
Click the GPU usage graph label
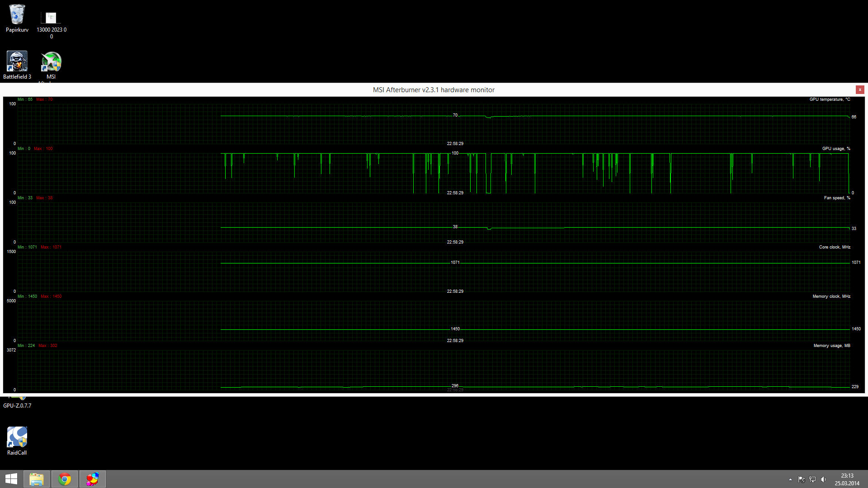836,149
